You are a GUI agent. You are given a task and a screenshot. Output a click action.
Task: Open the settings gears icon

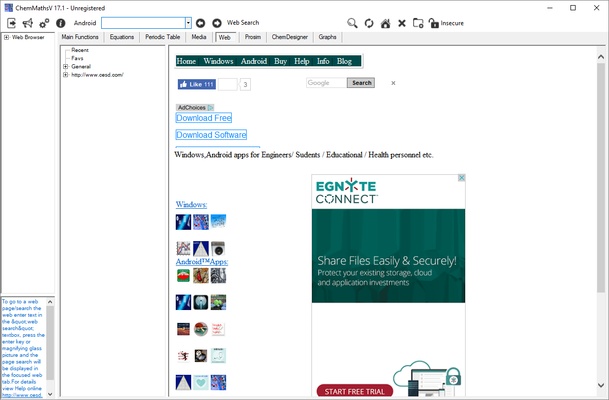pyautogui.click(x=44, y=23)
